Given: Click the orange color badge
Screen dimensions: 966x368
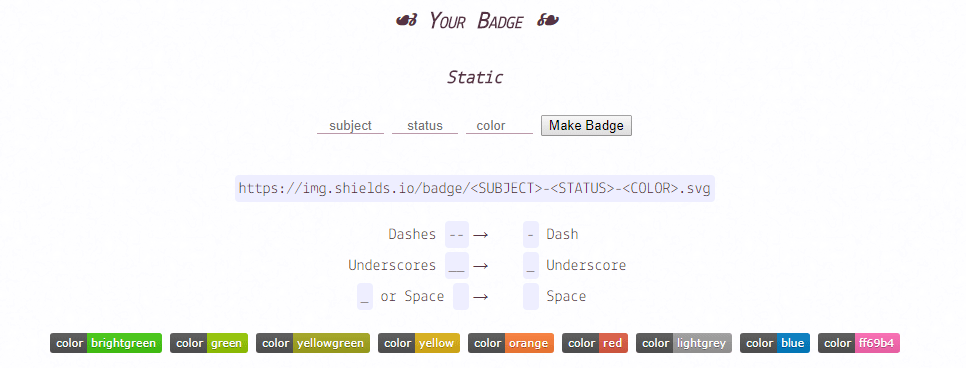Looking at the screenshot, I should pos(511,343).
